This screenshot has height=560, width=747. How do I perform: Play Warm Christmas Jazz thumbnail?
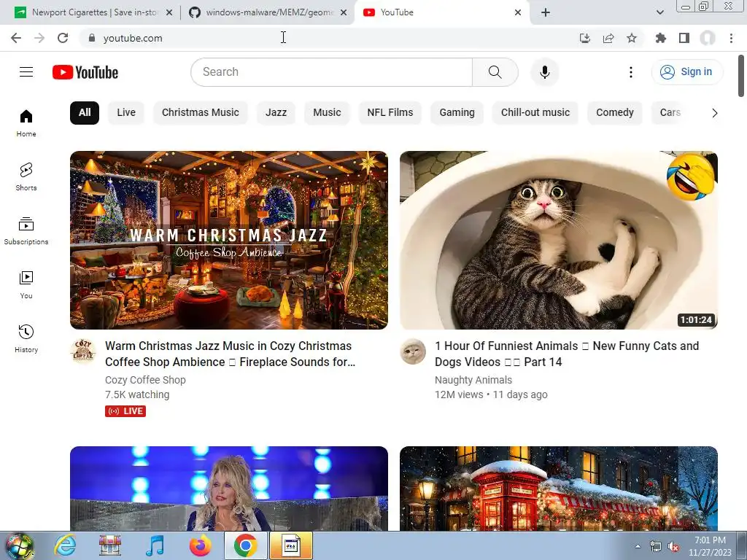pyautogui.click(x=228, y=240)
